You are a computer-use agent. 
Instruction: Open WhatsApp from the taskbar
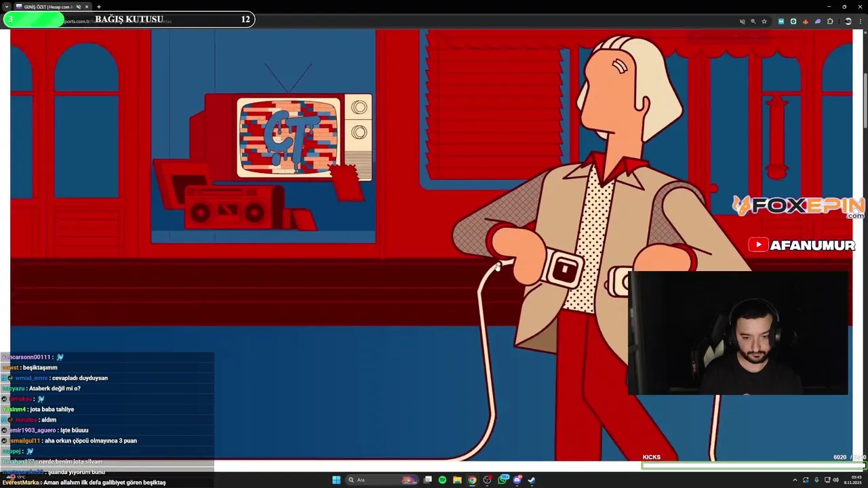click(x=502, y=480)
